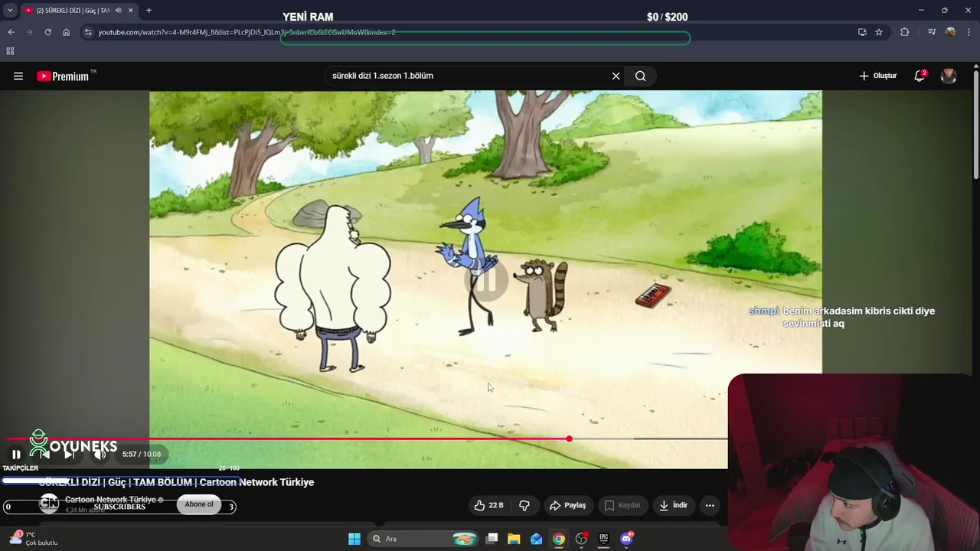The image size is (980, 551).
Task: Open the YouTube hamburger guide menu
Action: tap(18, 76)
